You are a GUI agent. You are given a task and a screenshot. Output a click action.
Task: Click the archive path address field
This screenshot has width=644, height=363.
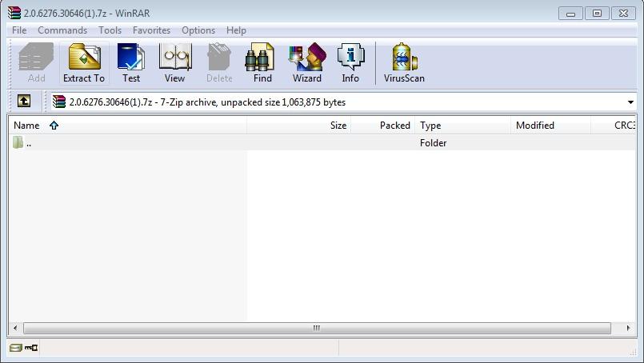click(x=343, y=102)
